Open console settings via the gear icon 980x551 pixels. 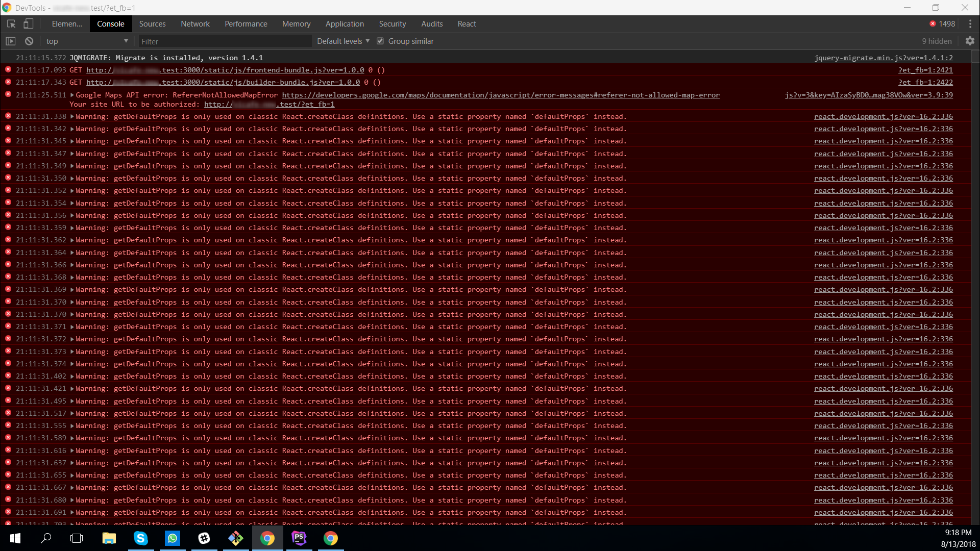click(x=970, y=41)
